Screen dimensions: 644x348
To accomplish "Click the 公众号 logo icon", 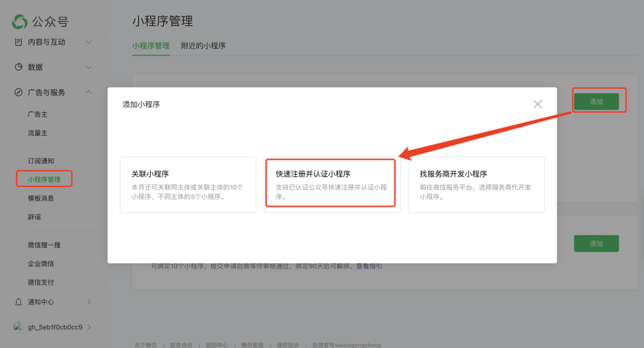I will pos(19,22).
